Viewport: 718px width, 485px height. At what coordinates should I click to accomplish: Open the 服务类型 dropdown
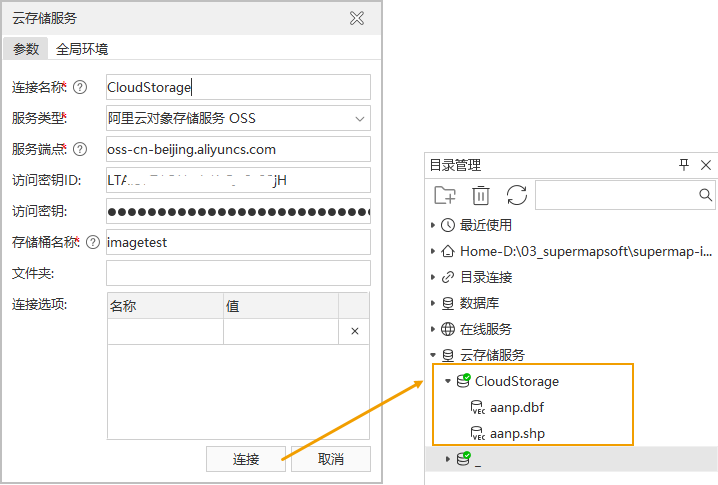tap(359, 118)
